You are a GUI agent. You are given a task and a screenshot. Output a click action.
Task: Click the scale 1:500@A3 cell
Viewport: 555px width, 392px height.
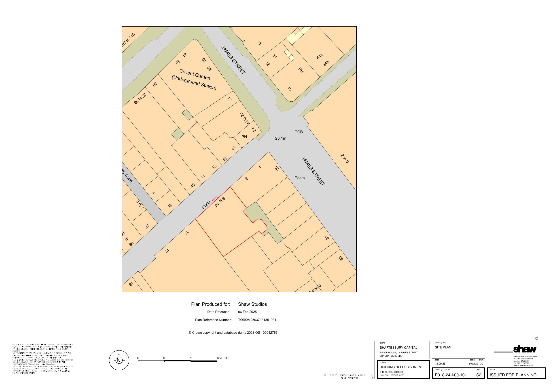472,364
